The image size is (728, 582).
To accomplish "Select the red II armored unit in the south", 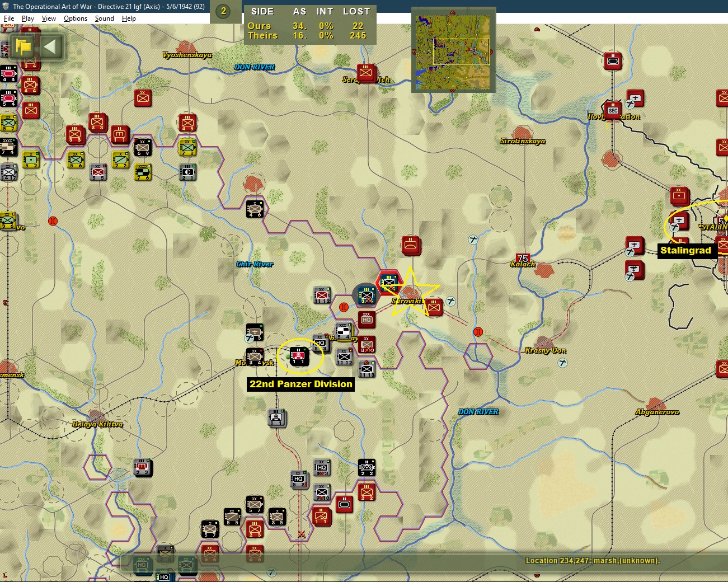I will 345,504.
